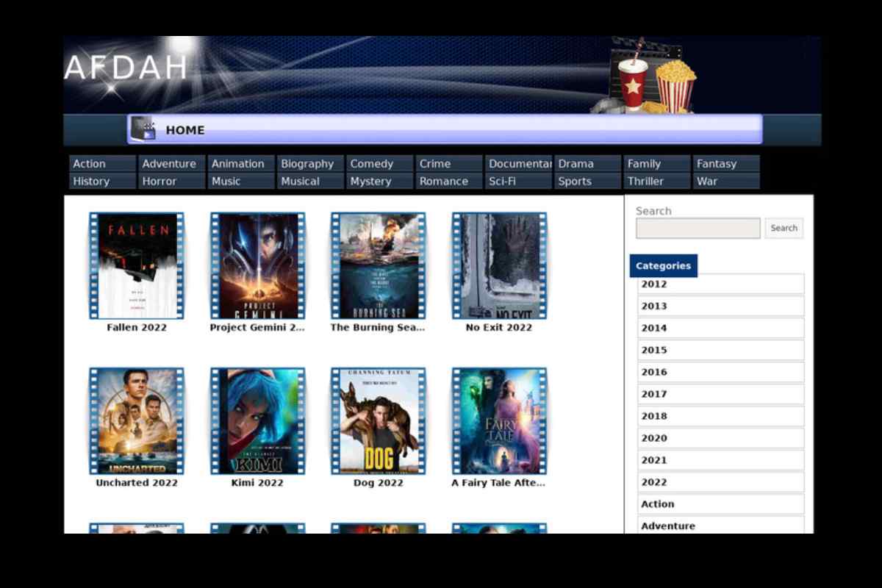Open the Kimi movie poster

pos(257,421)
